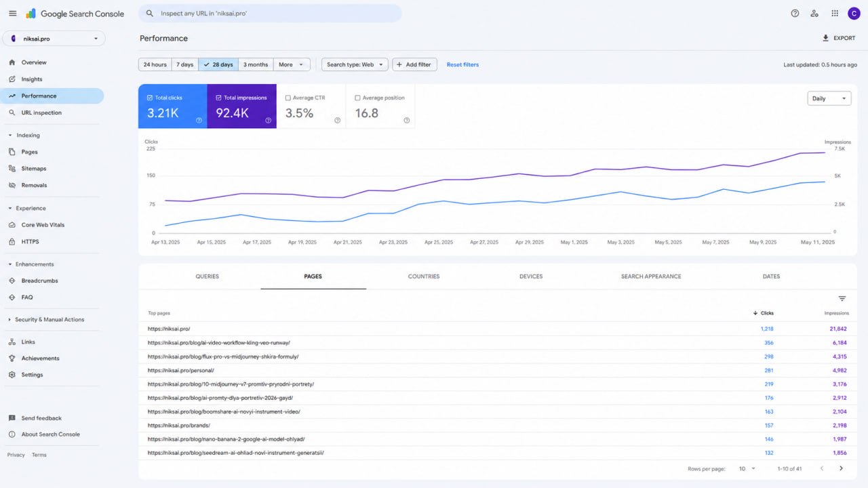868x488 pixels.
Task: Switch to the Queries tab
Action: tap(208, 277)
